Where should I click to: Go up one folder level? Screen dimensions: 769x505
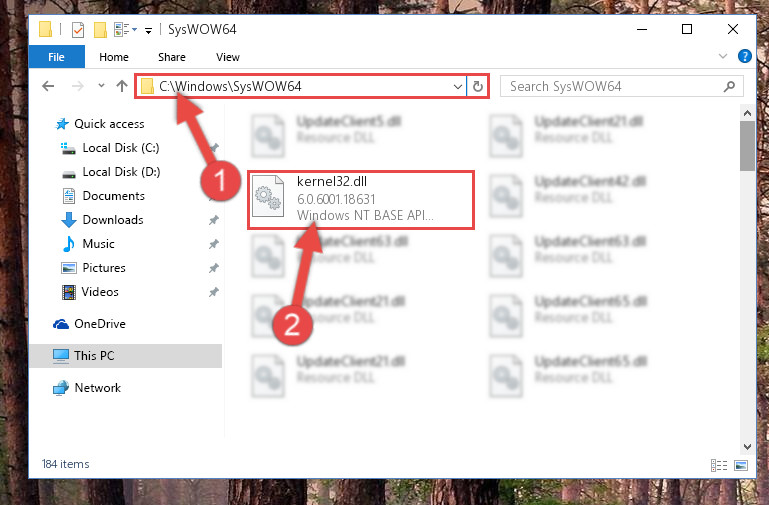[122, 86]
